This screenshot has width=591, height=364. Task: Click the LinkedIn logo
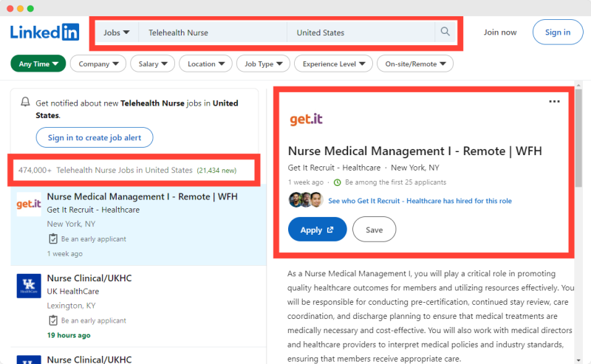click(x=44, y=32)
